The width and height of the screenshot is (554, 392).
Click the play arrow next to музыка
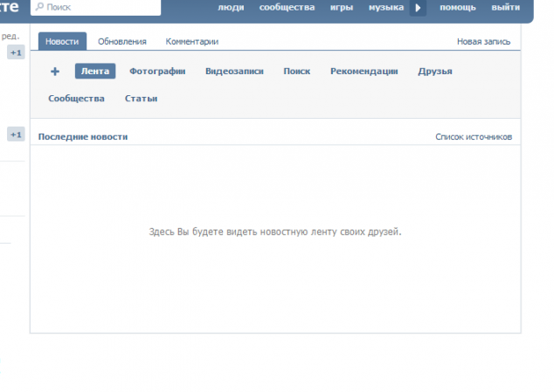click(x=418, y=7)
